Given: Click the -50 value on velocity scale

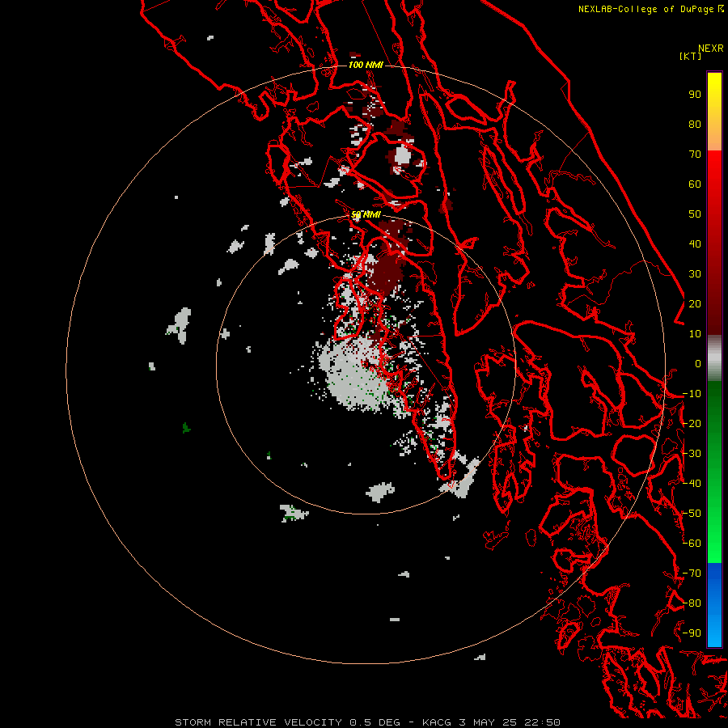Looking at the screenshot, I should (x=692, y=514).
